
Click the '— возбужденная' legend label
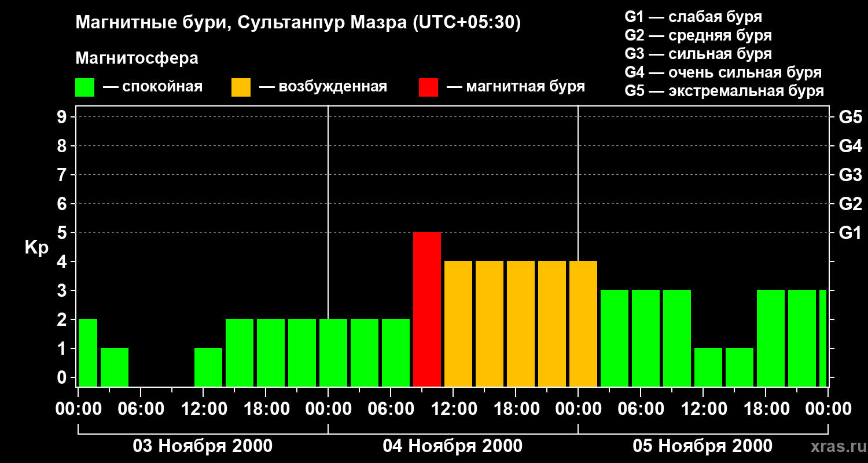(323, 87)
